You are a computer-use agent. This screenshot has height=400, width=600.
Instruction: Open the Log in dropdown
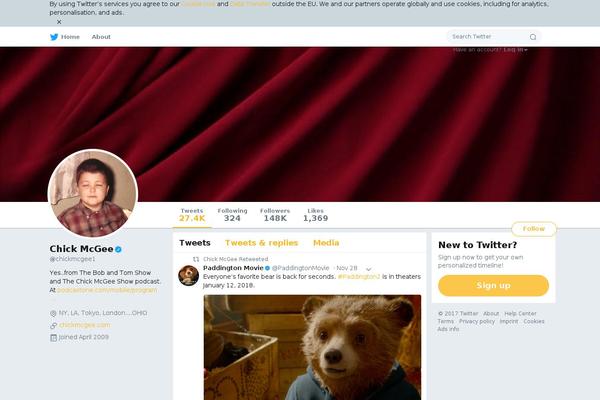pyautogui.click(x=515, y=50)
